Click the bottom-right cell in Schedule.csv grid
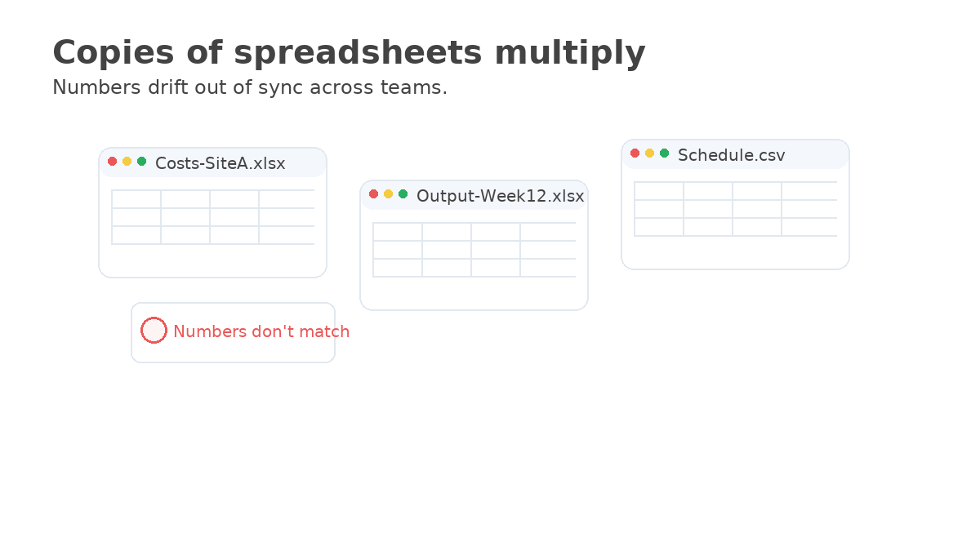The image size is (980, 551). click(808, 227)
